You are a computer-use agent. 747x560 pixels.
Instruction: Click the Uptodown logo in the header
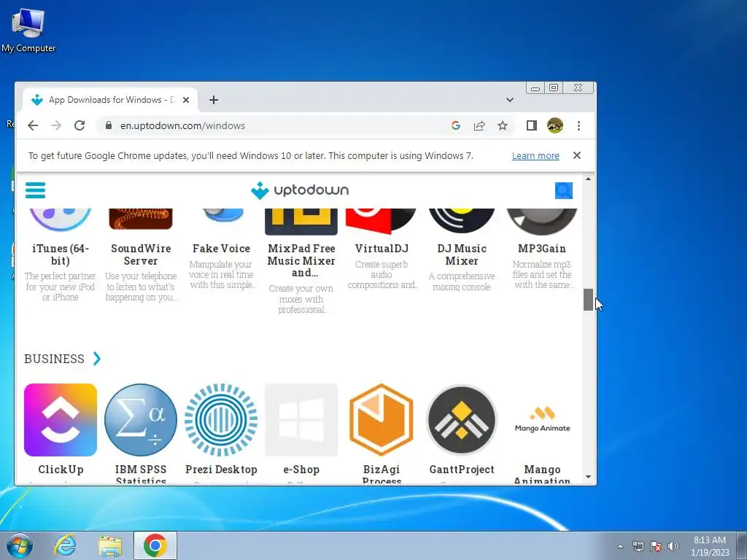(300, 190)
